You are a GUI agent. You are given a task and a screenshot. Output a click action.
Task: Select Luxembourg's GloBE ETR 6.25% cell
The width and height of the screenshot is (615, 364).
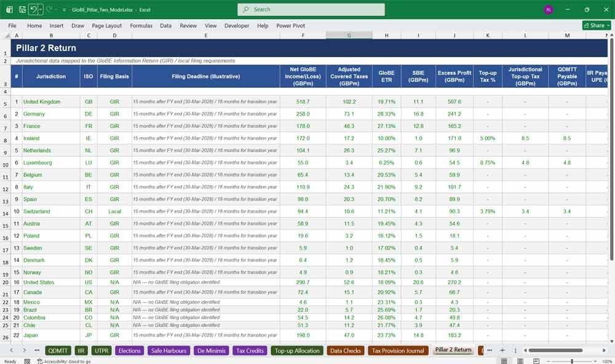point(386,162)
